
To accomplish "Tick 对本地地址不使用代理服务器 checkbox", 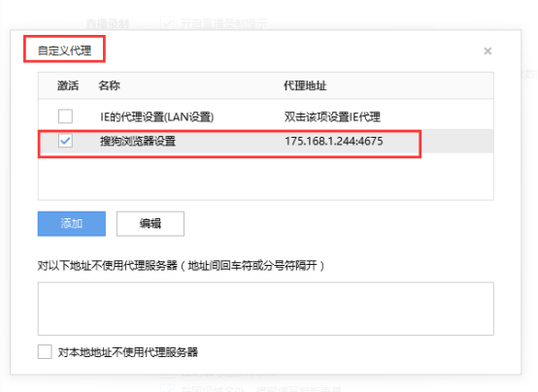I will tap(45, 352).
